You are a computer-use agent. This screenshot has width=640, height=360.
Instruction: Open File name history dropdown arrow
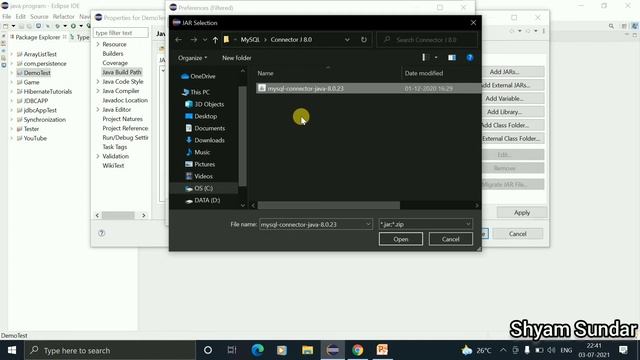(x=368, y=224)
